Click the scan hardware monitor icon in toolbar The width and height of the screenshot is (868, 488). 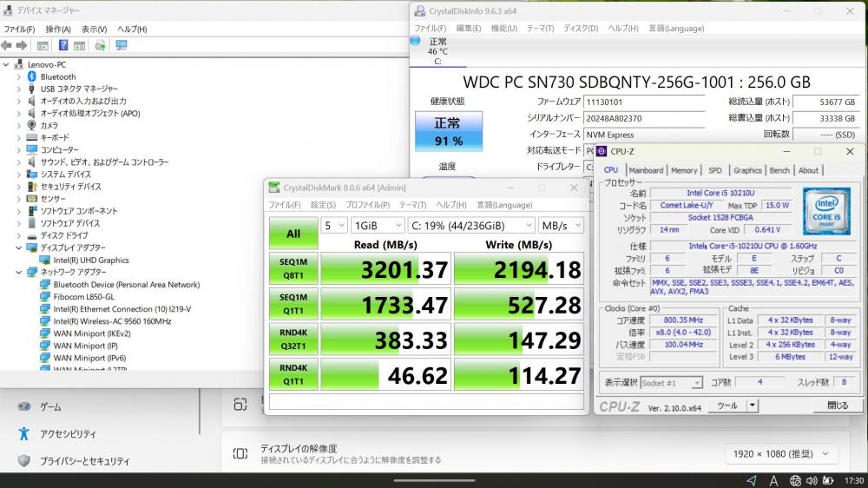122,45
